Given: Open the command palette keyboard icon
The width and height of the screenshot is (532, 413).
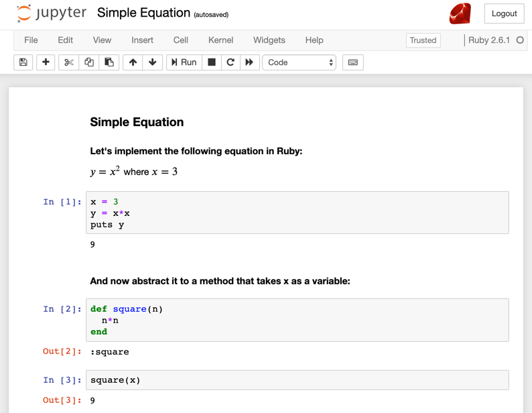Looking at the screenshot, I should click(x=353, y=62).
